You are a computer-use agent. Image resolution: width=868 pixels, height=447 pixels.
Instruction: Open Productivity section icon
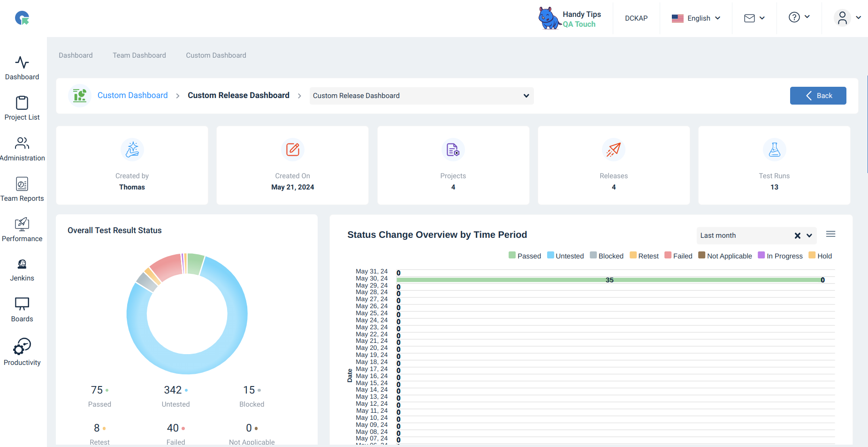pyautogui.click(x=22, y=347)
